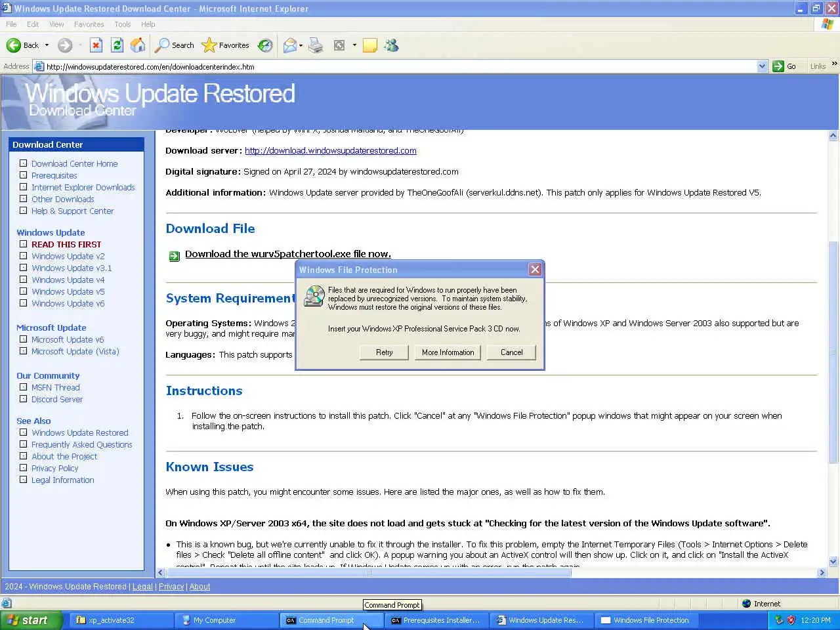The image size is (840, 630).
Task: Click the Internet zone globe icon
Action: [747, 604]
